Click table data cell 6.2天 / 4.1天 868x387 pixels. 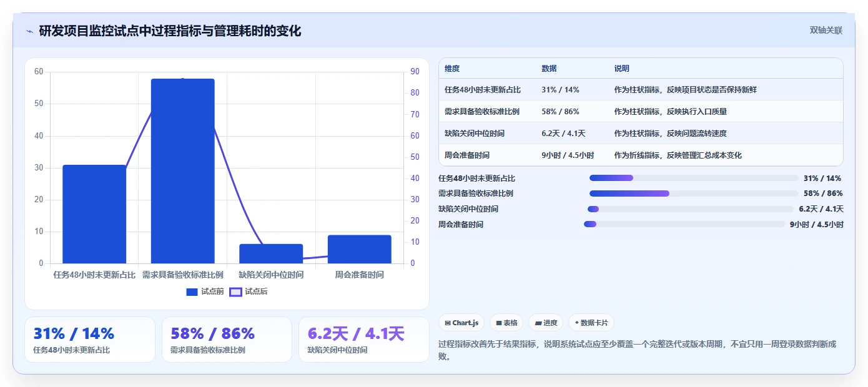pyautogui.click(x=563, y=134)
